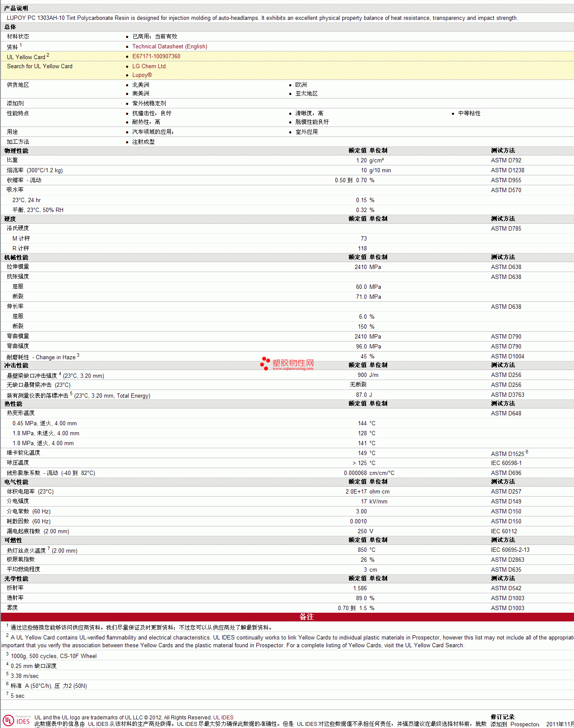Click the 机械性能 section header
Image resolution: width=574 pixels, height=728 pixels.
click(16, 257)
